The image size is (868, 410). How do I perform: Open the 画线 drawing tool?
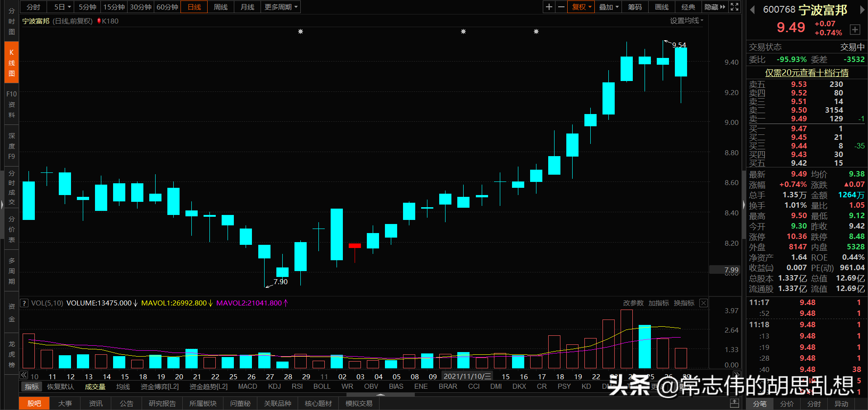tap(661, 7)
